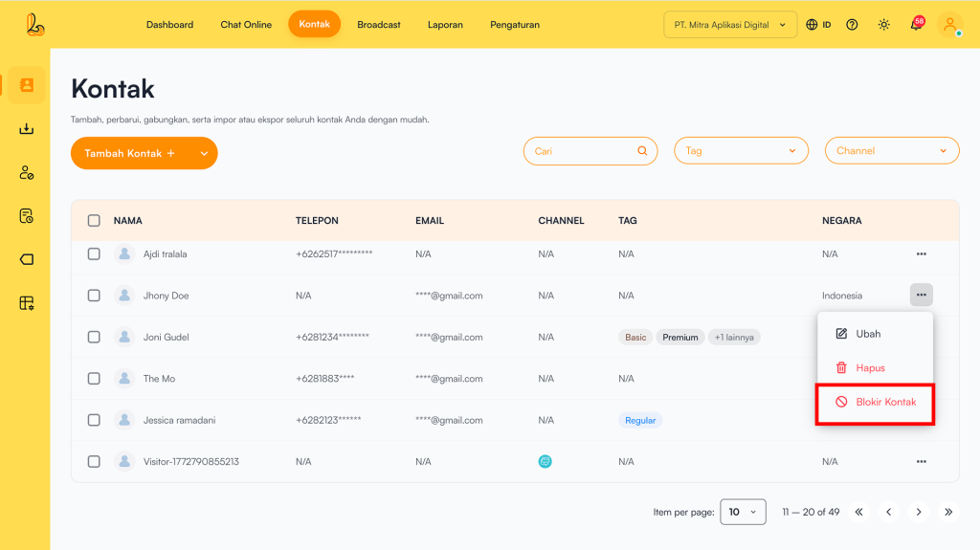Tick the checkbox next to Jessica ramadani
Image resolution: width=980 pixels, height=550 pixels.
(94, 420)
